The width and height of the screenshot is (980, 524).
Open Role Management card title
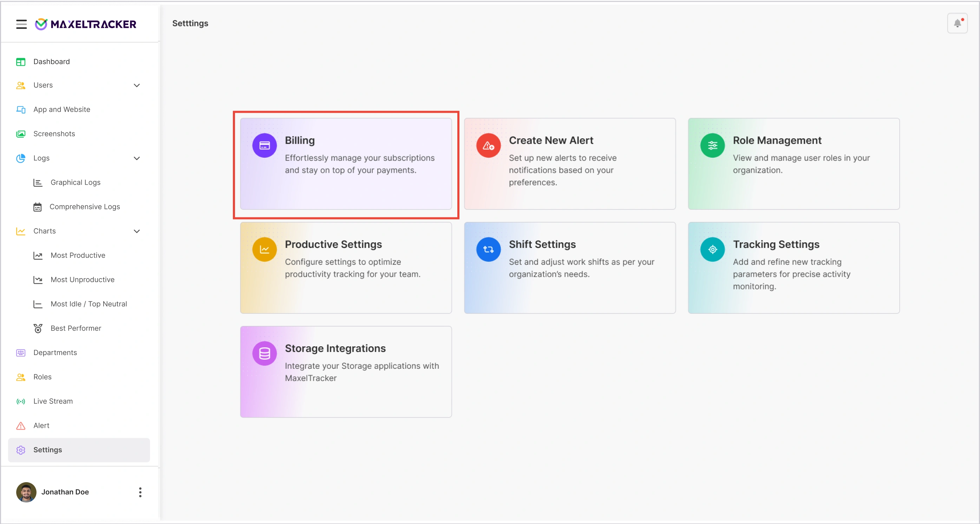click(x=777, y=140)
